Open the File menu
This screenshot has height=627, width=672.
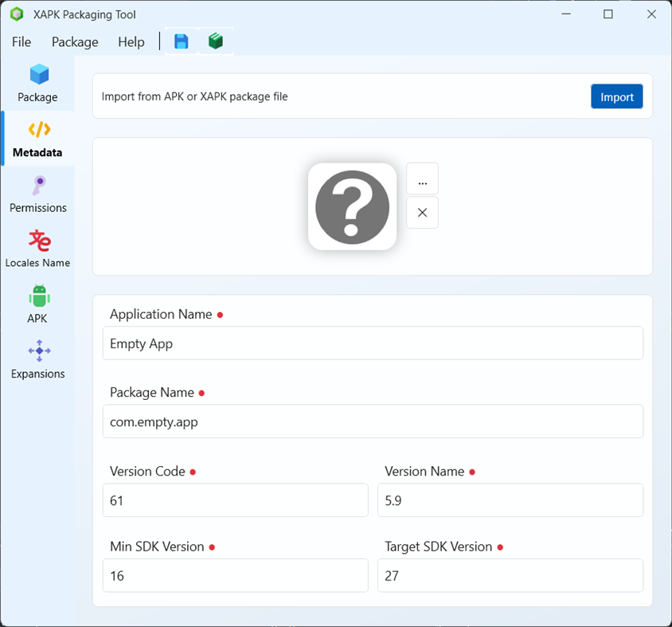[21, 41]
